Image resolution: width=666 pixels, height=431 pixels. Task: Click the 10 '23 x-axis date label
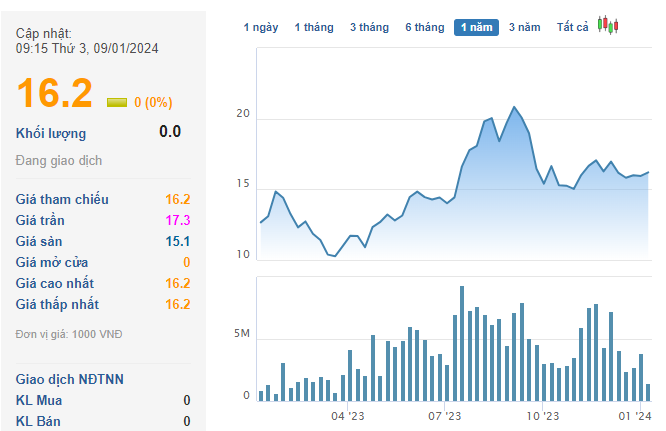(541, 415)
